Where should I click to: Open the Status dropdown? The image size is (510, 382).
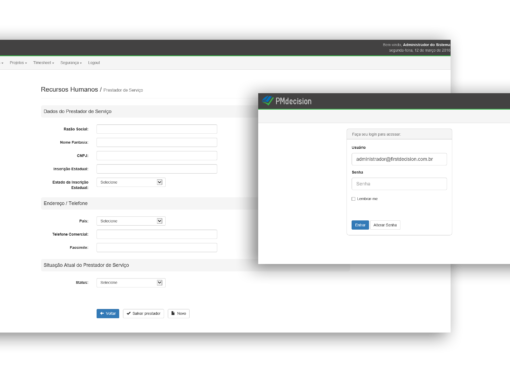point(131,283)
